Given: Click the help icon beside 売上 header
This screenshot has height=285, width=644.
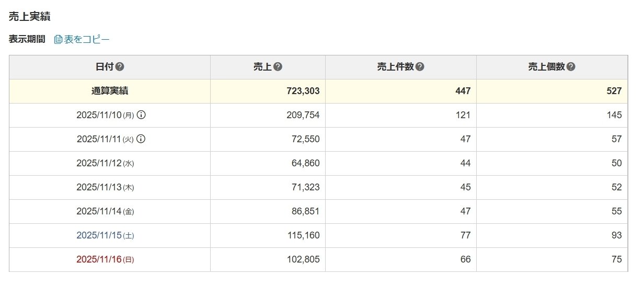Looking at the screenshot, I should (278, 67).
